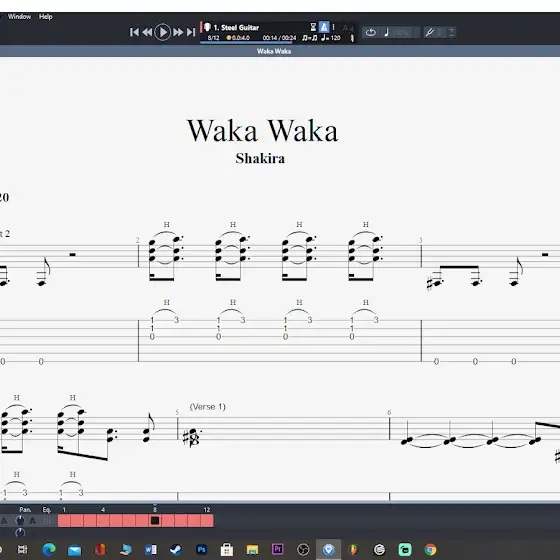Click the blue playback progress bar

(246, 43)
